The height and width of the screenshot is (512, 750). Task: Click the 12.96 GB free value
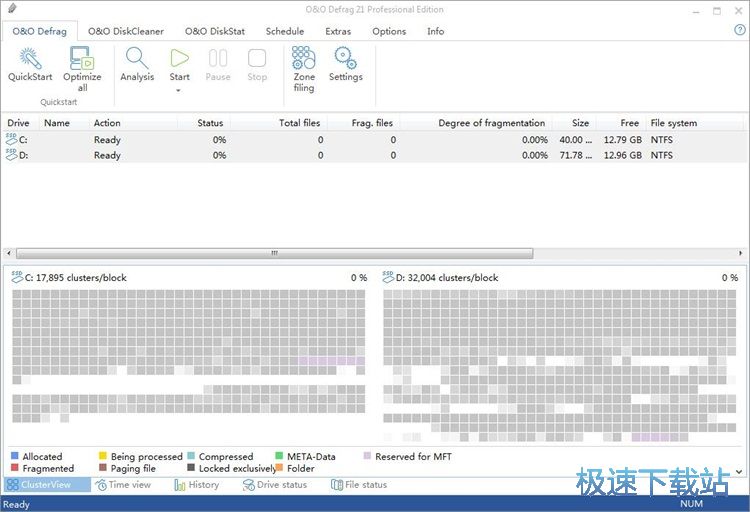[x=623, y=155]
